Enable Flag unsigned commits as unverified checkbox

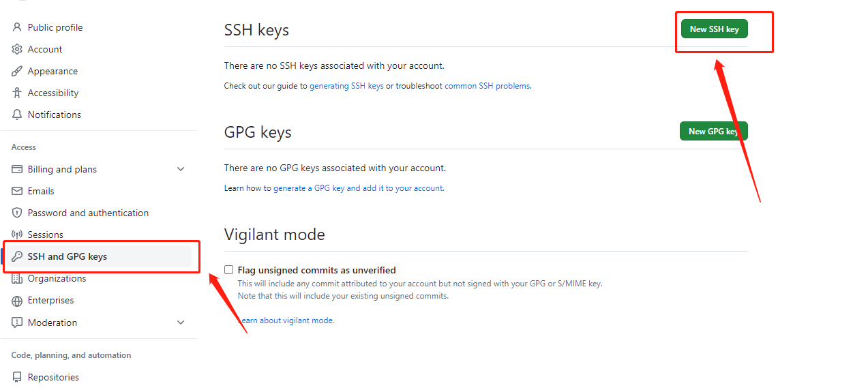pos(229,270)
